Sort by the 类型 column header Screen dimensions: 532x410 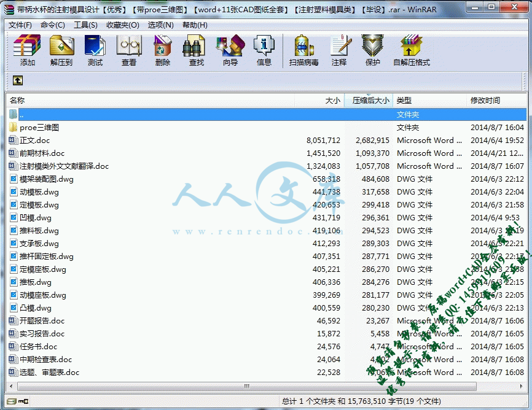tap(429, 101)
